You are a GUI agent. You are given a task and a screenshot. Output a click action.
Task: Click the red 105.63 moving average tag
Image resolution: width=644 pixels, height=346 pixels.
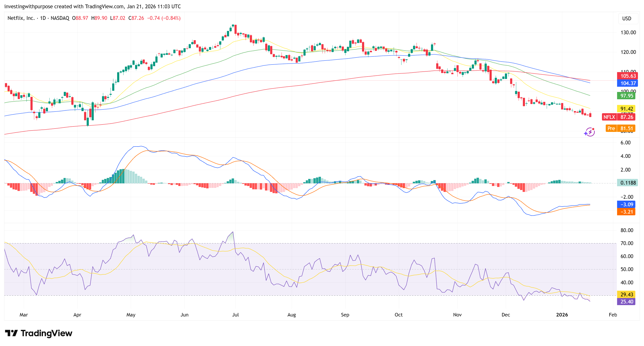pos(627,76)
